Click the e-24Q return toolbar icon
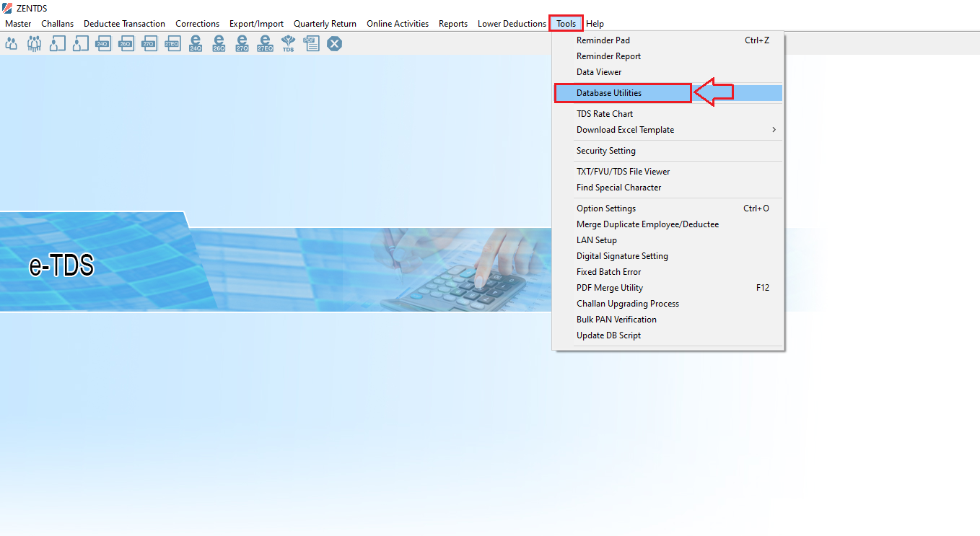The width and height of the screenshot is (980, 536). (196, 44)
